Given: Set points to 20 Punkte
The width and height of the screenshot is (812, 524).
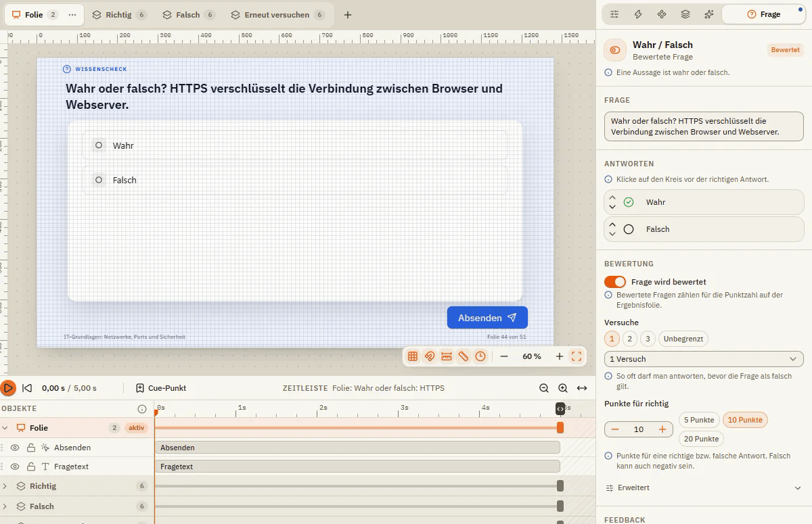Looking at the screenshot, I should pos(701,439).
